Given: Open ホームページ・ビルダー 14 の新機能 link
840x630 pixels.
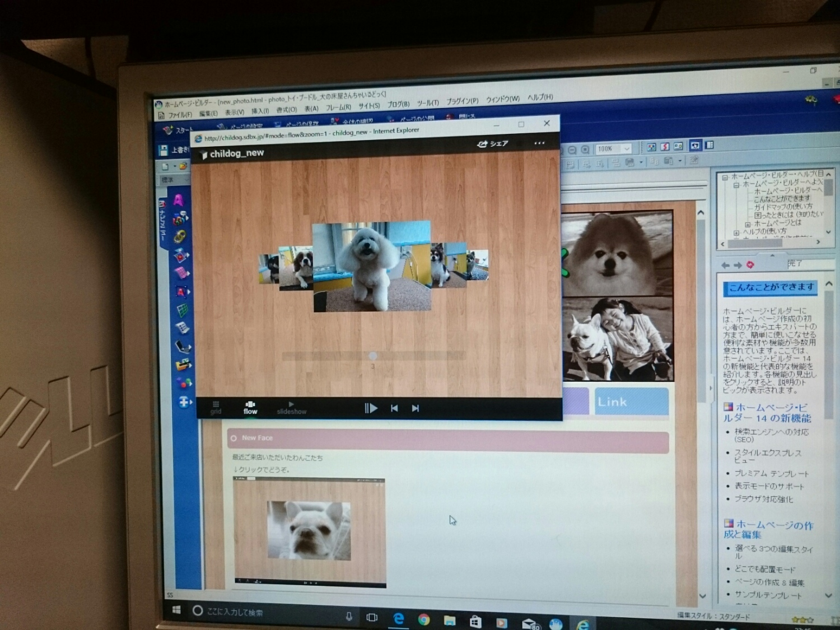Looking at the screenshot, I should click(x=767, y=413).
